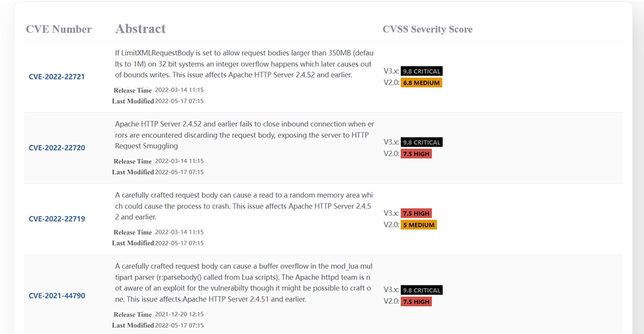This screenshot has height=334, width=644.
Task: Click the 9.8 CRITICAL badge for CVE-2022-22721
Action: click(421, 71)
